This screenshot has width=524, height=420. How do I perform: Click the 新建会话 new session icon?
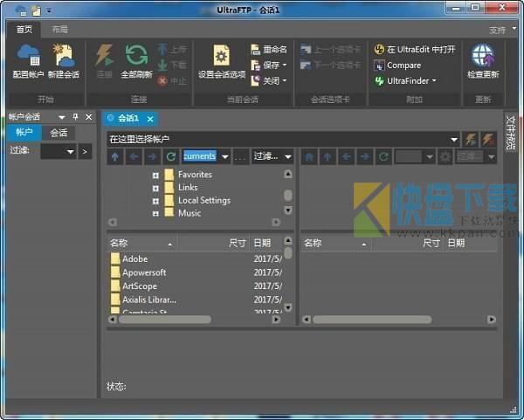pyautogui.click(x=64, y=56)
